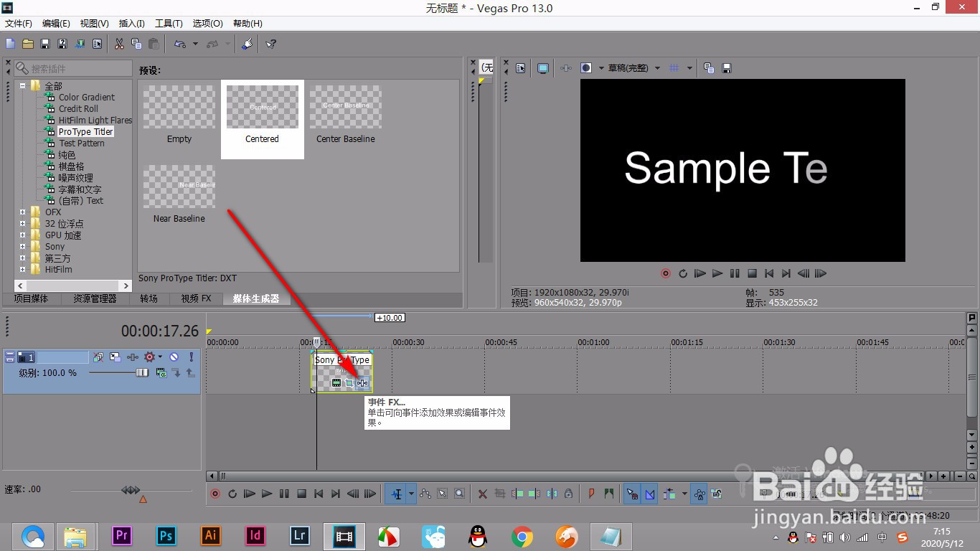Image resolution: width=980 pixels, height=551 pixels.
Task: Open the 编辑(E) menu
Action: [57, 24]
